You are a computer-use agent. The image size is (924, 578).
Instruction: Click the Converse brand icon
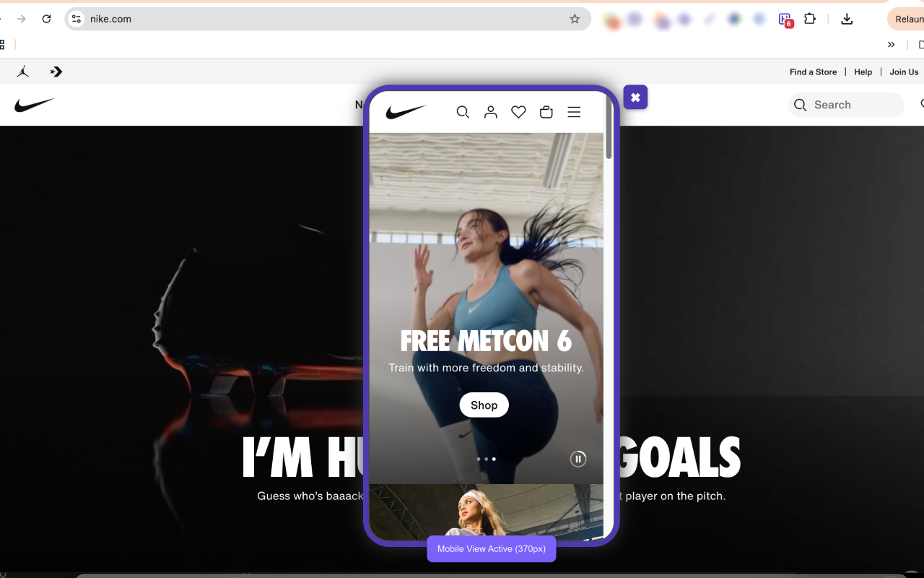56,72
